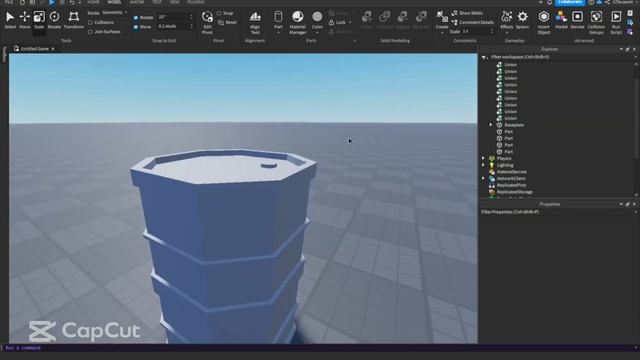Expand the NetworkClient service
The height and width of the screenshot is (360, 640).
coord(483,178)
